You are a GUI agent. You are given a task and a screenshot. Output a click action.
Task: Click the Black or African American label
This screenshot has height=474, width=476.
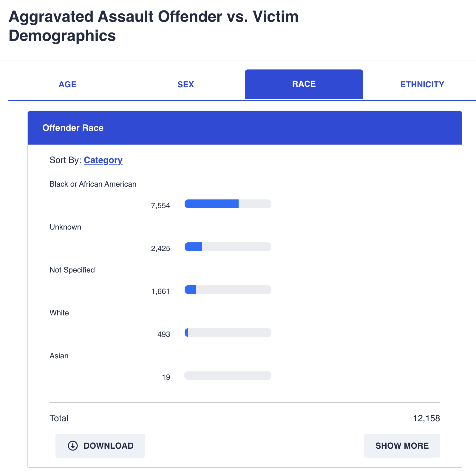pos(93,184)
